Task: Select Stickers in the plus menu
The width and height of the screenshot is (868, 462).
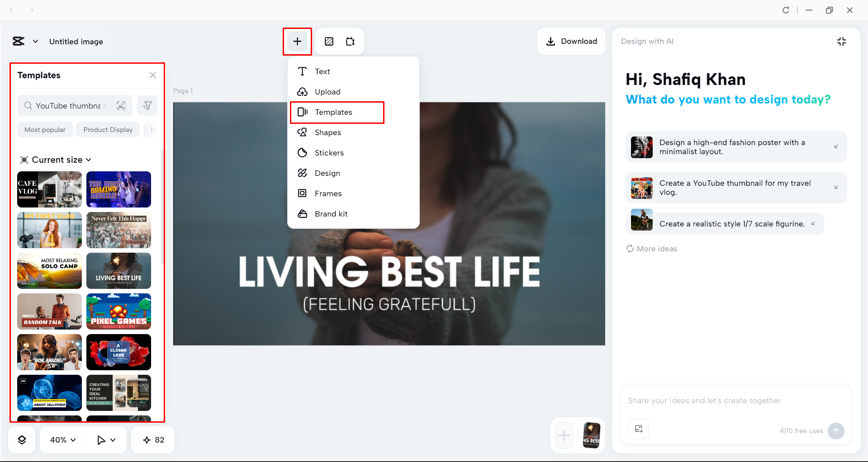Action: click(x=329, y=152)
